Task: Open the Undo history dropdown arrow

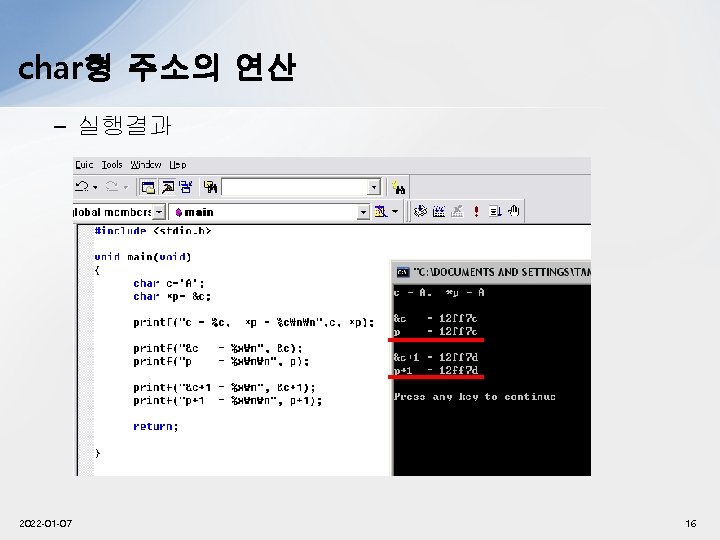Action: coord(95,187)
